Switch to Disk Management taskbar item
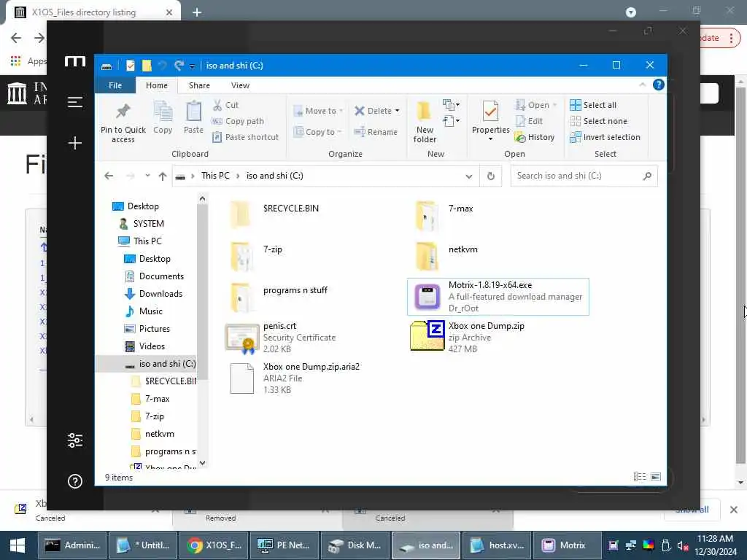 (x=356, y=545)
